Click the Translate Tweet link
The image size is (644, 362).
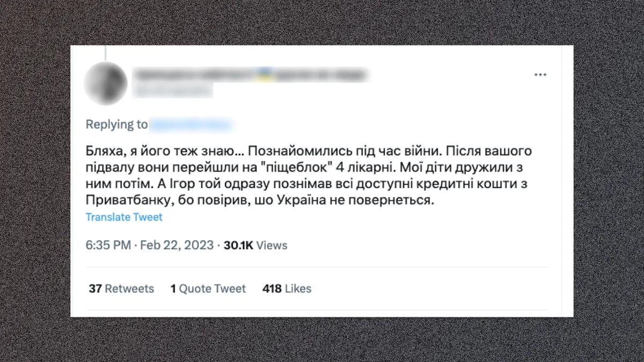[124, 217]
